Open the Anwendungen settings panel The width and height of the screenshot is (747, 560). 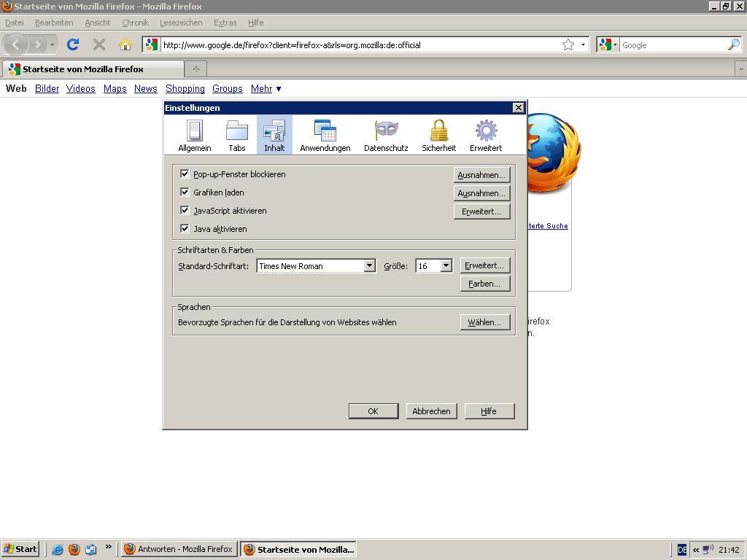(325, 136)
